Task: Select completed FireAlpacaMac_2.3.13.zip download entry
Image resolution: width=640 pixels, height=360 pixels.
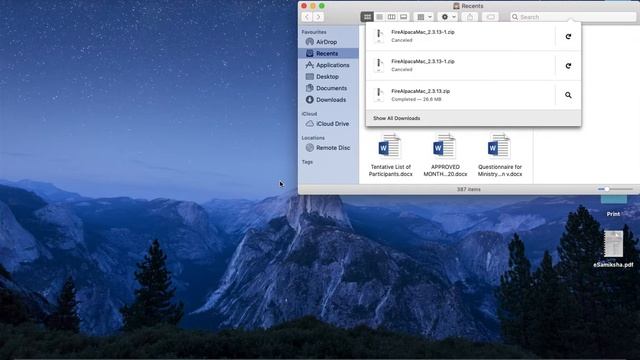Action: pyautogui.click(x=460, y=95)
